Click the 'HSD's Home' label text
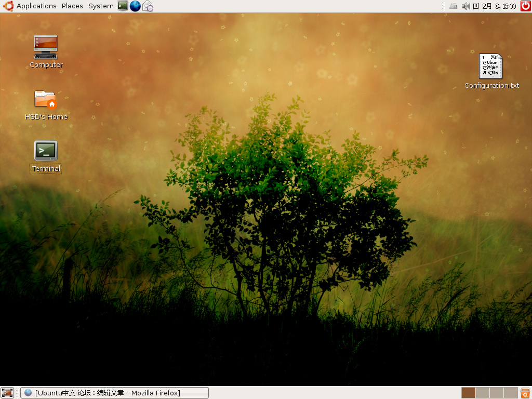 point(46,117)
